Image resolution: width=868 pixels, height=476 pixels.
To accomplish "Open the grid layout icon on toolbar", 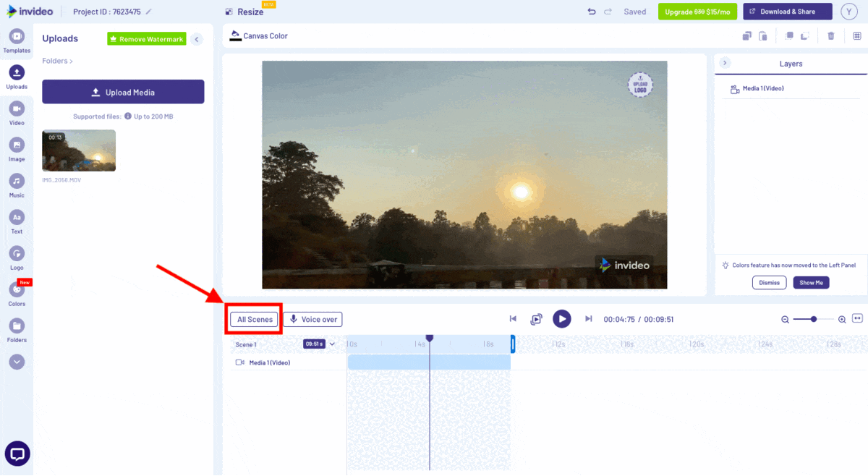I will pyautogui.click(x=858, y=35).
